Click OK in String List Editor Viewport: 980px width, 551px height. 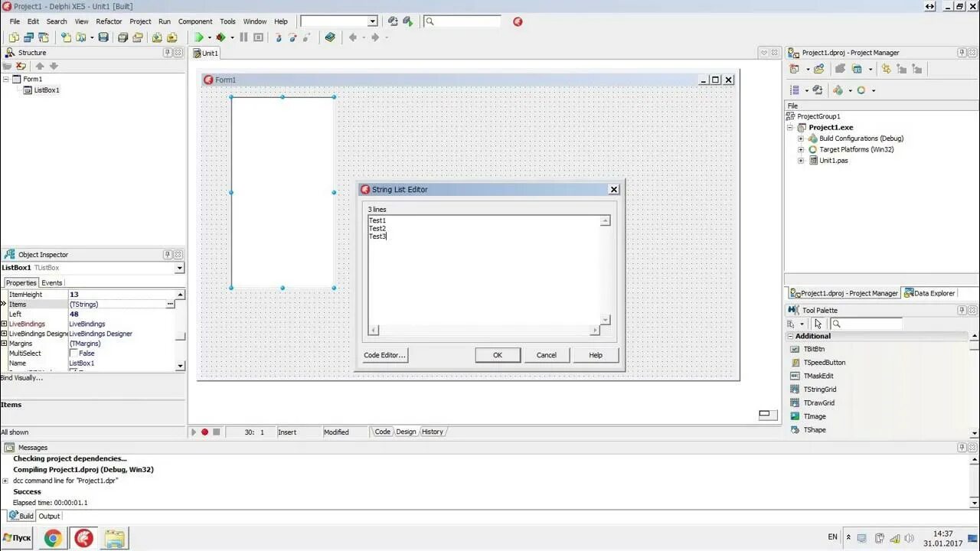tap(498, 355)
